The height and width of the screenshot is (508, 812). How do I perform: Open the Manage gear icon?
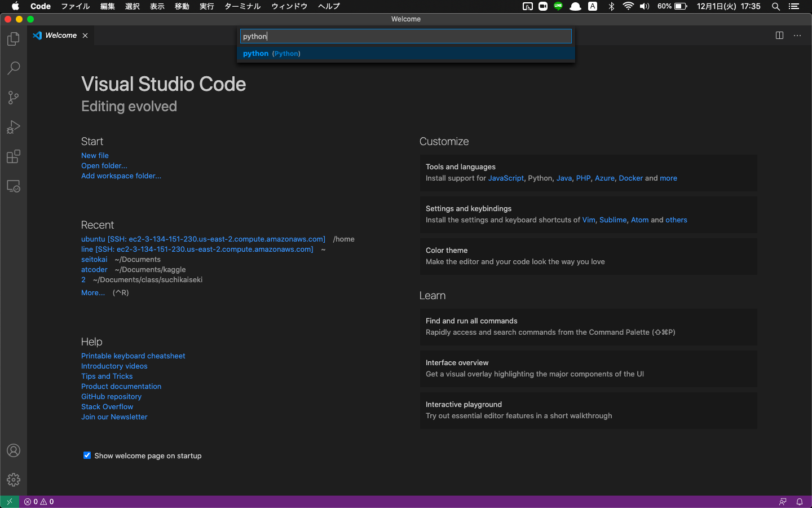coord(14,480)
